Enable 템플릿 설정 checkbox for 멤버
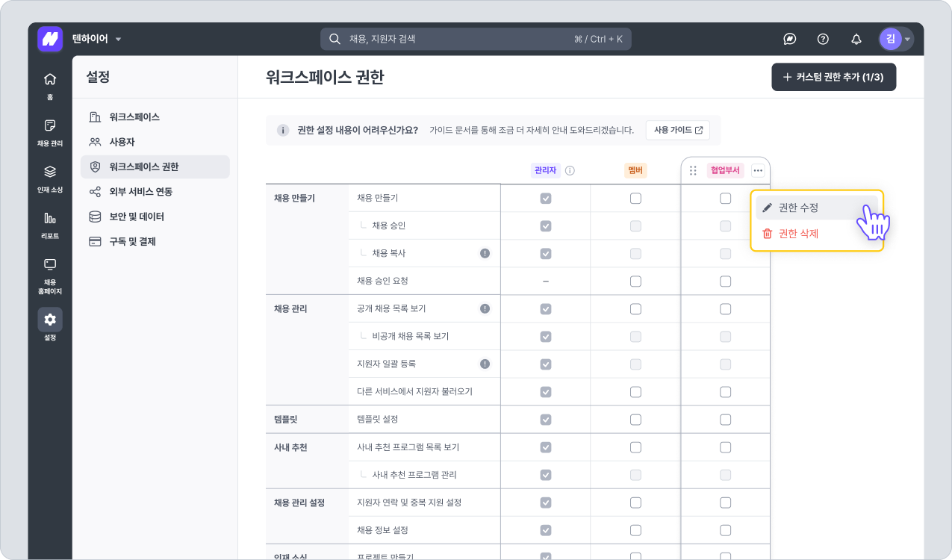This screenshot has width=952, height=560. [635, 420]
